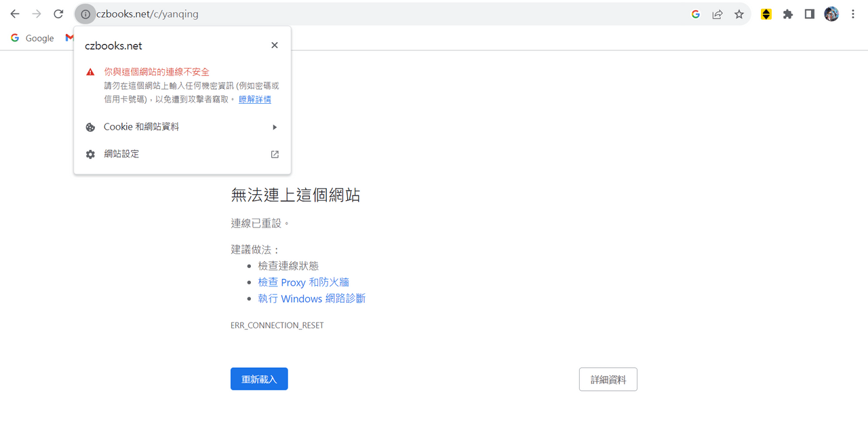Click the forward navigation arrow
The image size is (868, 431).
click(37, 14)
